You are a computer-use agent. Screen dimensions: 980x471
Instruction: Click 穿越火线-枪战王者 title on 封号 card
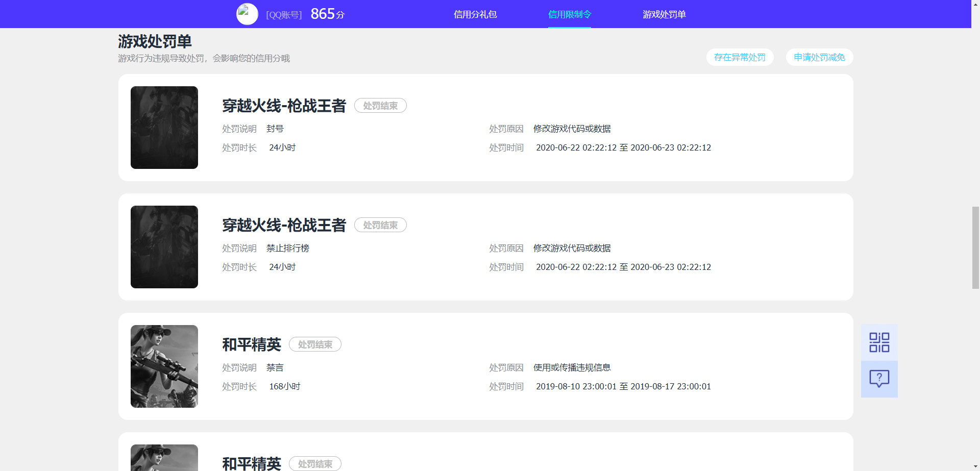coord(284,106)
